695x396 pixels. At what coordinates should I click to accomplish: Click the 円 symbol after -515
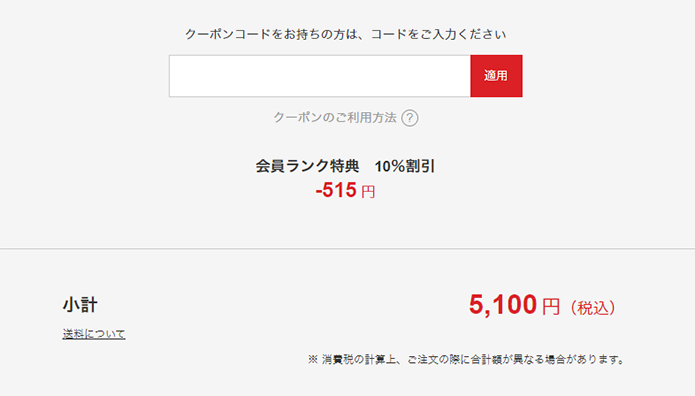click(x=368, y=192)
